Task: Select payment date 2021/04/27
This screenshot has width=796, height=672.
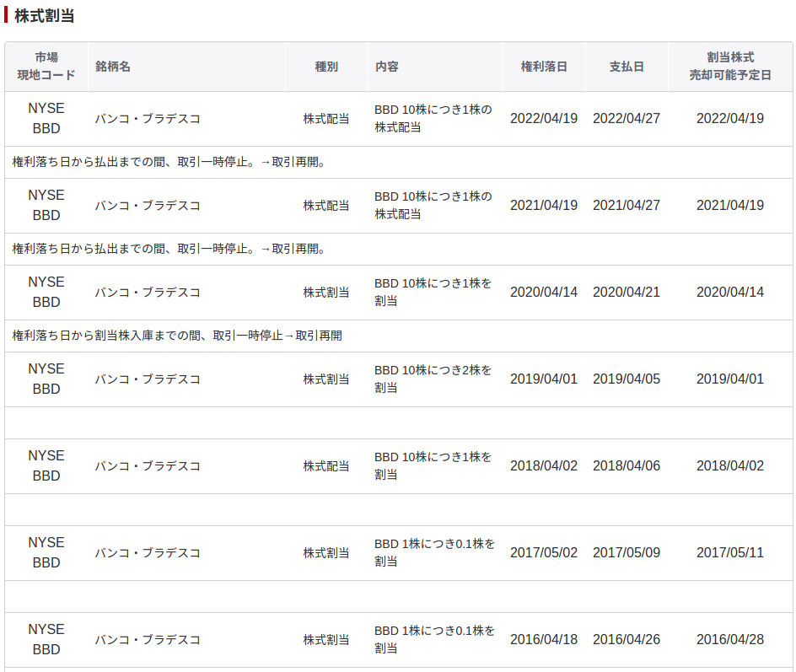Action: coord(627,206)
